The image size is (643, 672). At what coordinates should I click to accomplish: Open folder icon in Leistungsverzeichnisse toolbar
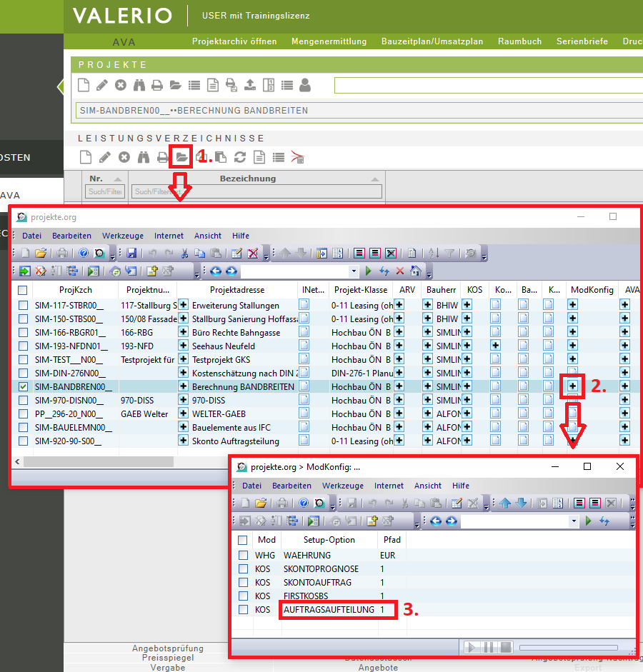(x=181, y=157)
